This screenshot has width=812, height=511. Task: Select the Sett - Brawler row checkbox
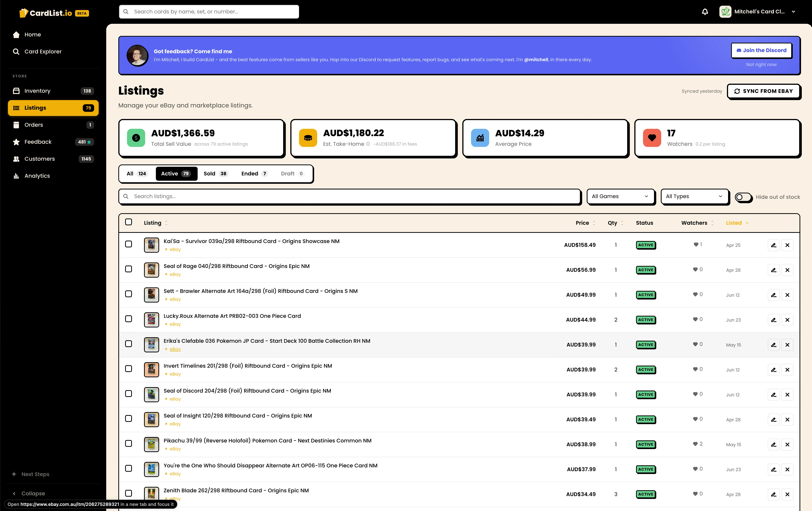[x=129, y=294]
